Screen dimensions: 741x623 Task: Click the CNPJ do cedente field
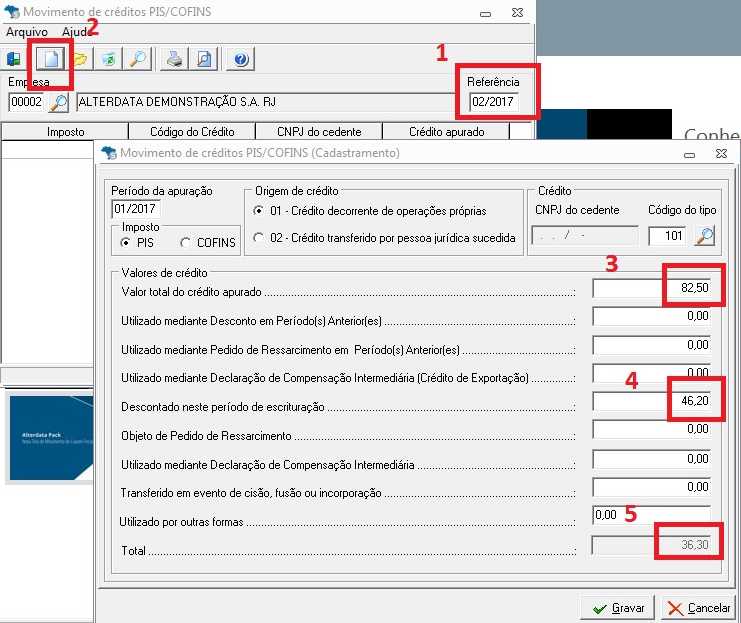click(x=585, y=235)
